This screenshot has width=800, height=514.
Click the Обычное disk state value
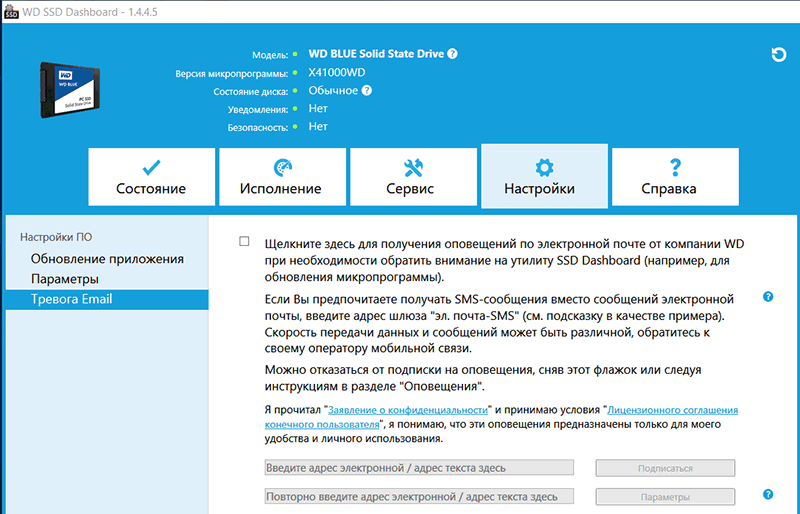[x=333, y=90]
